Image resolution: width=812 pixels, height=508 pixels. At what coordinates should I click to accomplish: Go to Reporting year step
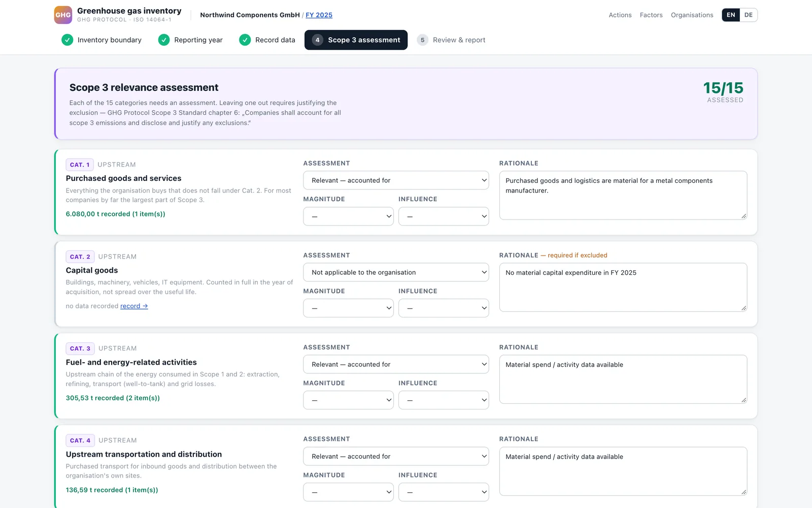tap(190, 40)
